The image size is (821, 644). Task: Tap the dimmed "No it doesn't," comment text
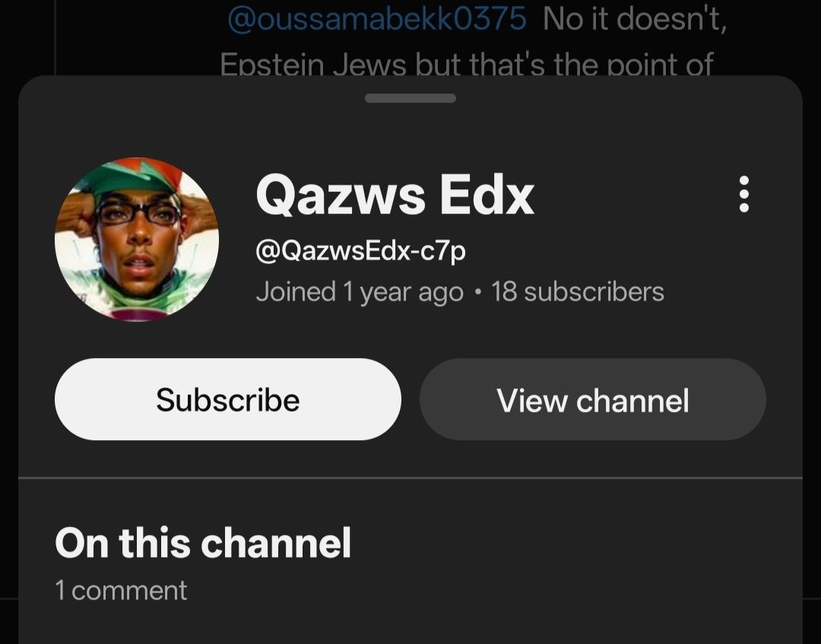(x=635, y=19)
